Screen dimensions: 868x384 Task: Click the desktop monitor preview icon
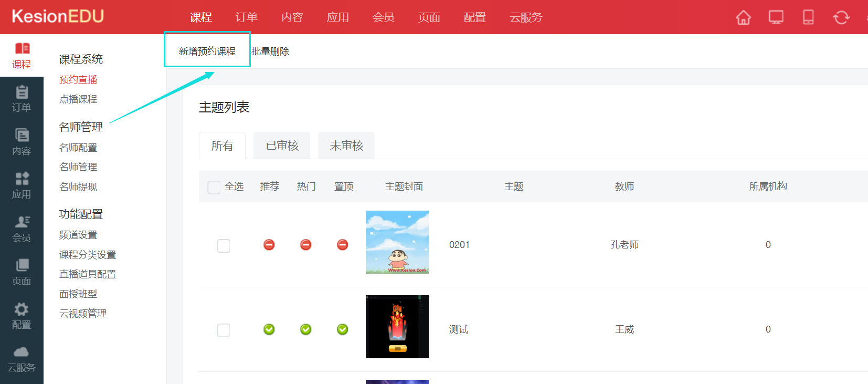click(x=776, y=17)
